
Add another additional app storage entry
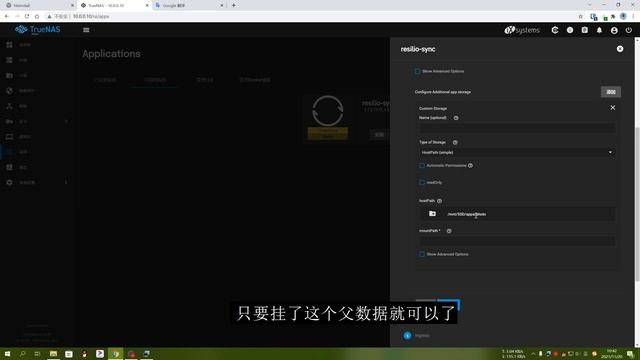(611, 92)
